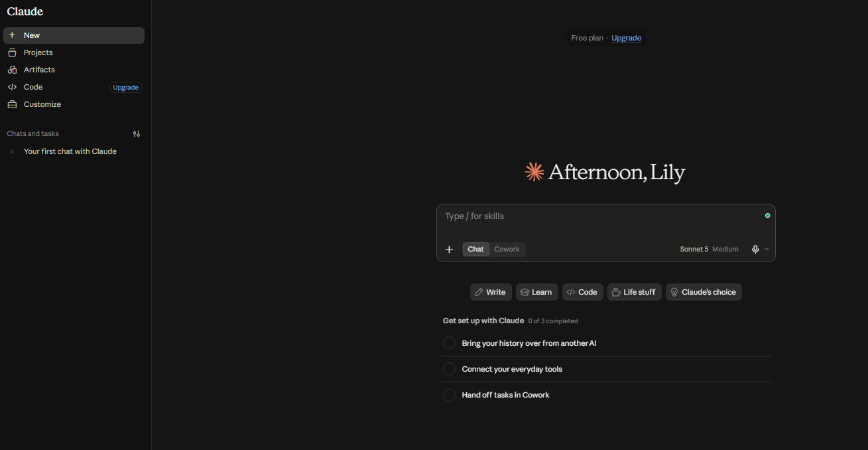Click the Claude logo text
This screenshot has width=868, height=450.
(25, 11)
